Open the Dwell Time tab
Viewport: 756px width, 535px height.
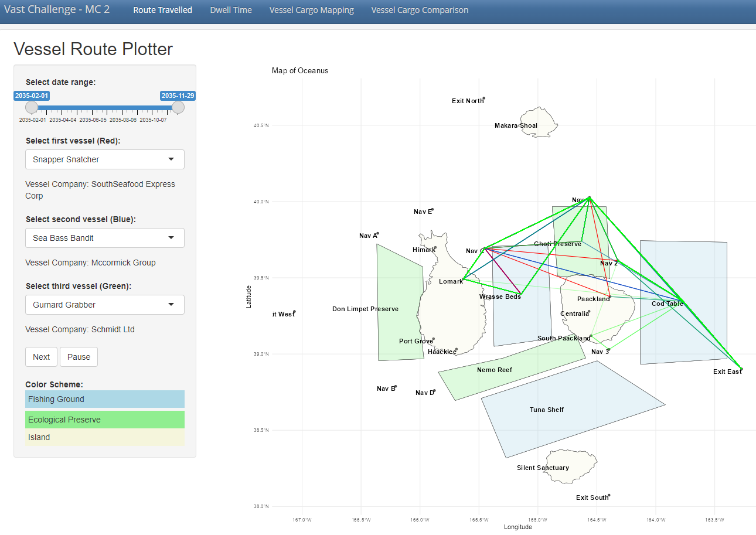[231, 10]
